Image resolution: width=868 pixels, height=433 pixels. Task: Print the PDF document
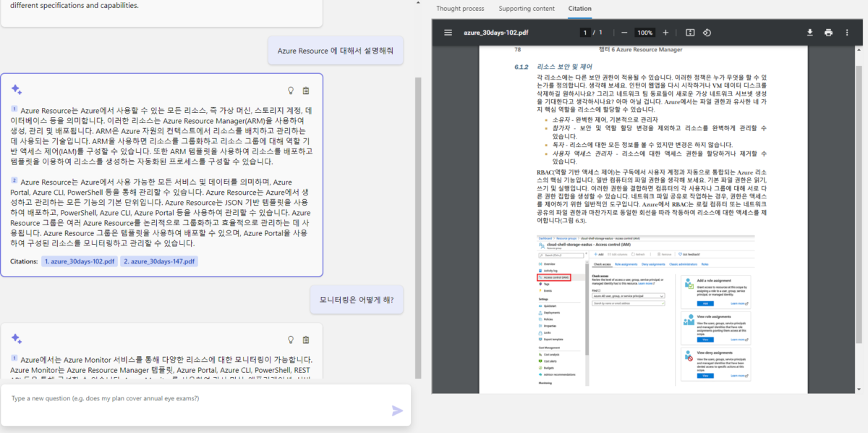coord(828,33)
